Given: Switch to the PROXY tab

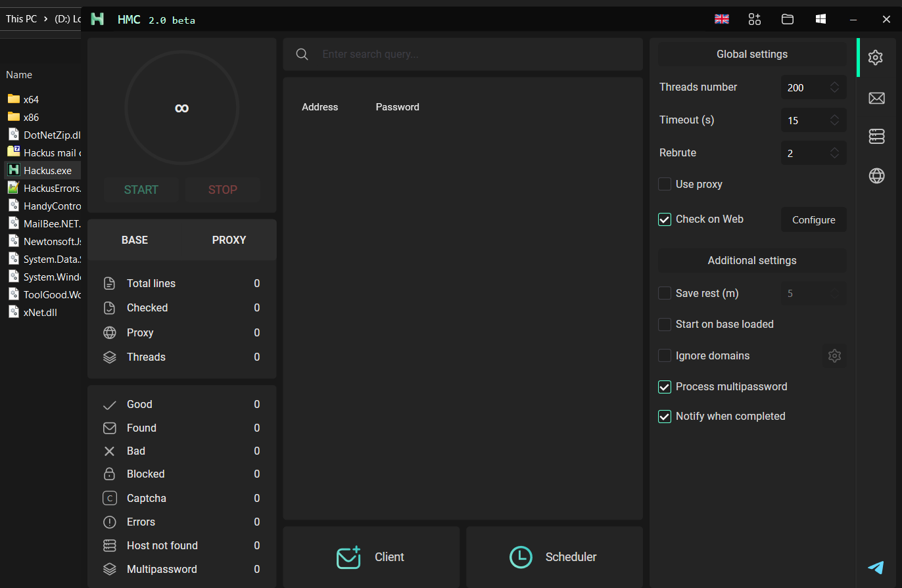Looking at the screenshot, I should coord(229,240).
